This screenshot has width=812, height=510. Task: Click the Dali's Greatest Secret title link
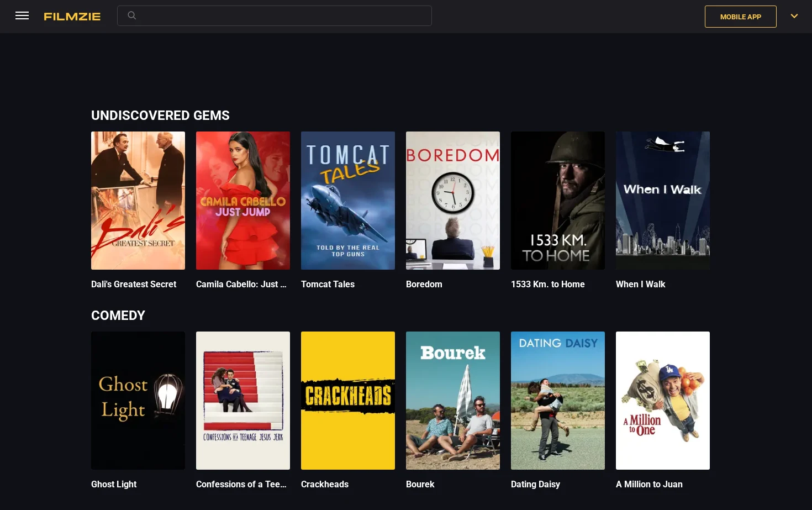coord(134,284)
